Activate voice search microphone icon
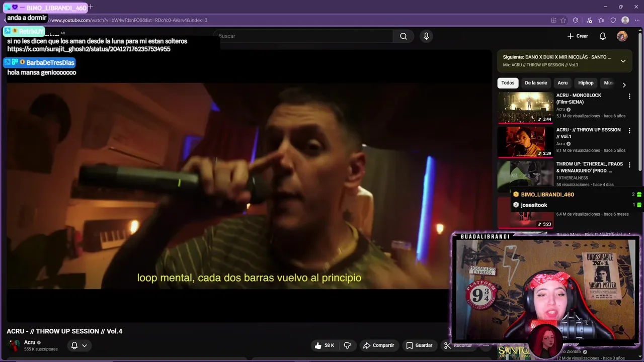This screenshot has height=362, width=644. pos(426,36)
